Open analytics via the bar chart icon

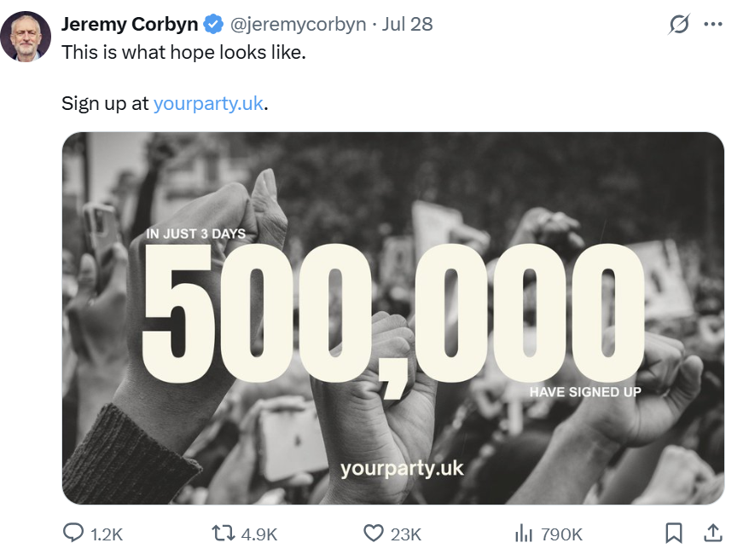[524, 533]
